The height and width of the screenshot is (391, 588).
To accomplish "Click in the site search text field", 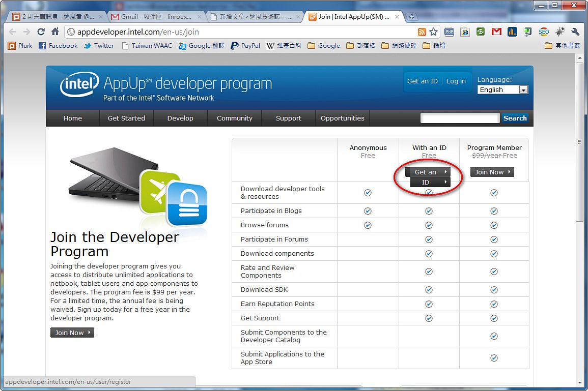I will click(460, 118).
